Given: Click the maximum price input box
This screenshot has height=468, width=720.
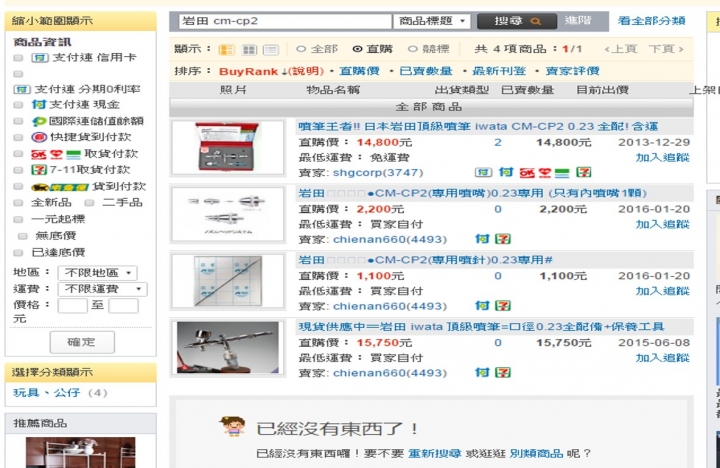Looking at the screenshot, I should click(x=123, y=305).
